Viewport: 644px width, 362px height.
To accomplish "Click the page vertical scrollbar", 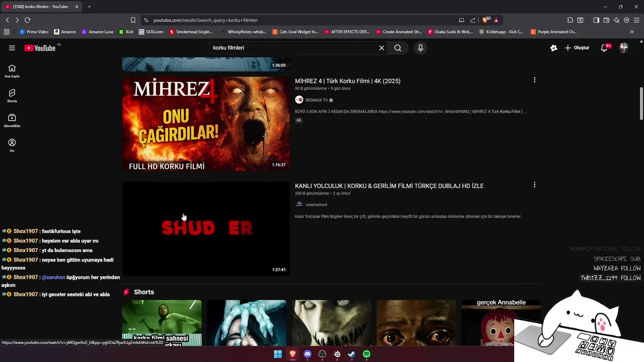I will click(x=641, y=104).
